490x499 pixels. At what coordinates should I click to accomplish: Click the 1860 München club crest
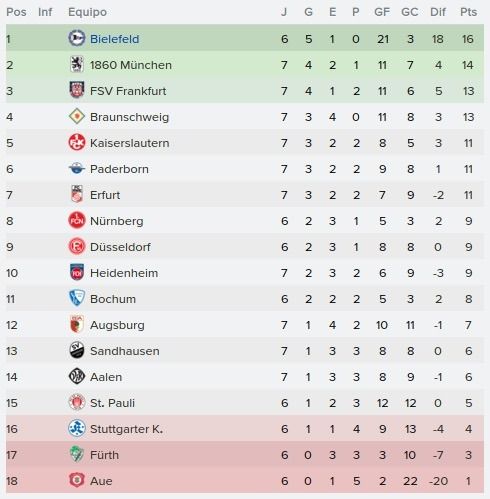(x=77, y=64)
